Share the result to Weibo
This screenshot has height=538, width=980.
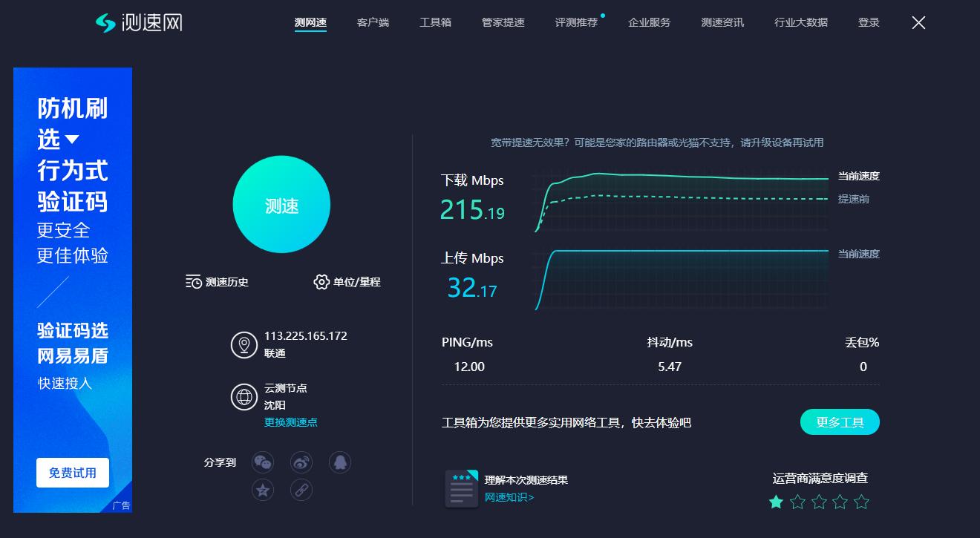coord(301,462)
